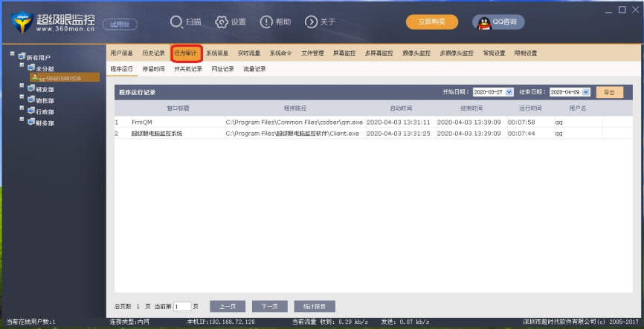The height and width of the screenshot is (329, 644).
Task: Select the 开关机记录 sub-tab
Action: 189,69
